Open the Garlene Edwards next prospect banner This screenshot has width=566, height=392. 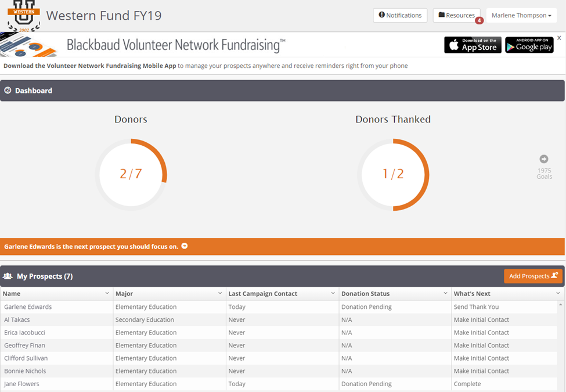tap(282, 247)
